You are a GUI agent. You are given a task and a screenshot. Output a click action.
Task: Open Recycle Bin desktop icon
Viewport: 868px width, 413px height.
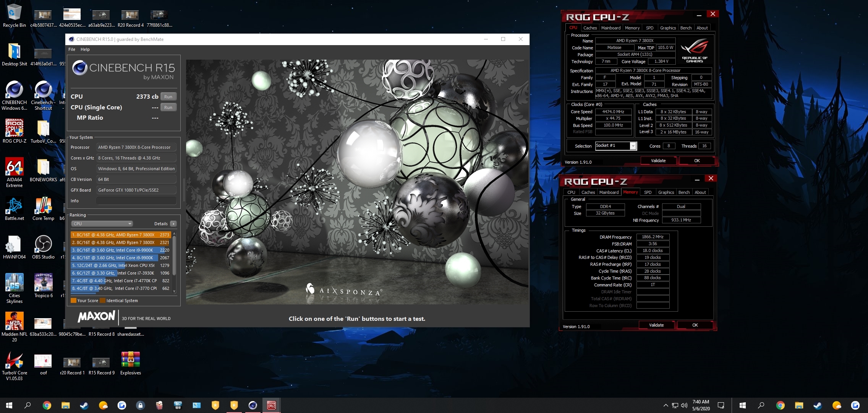coord(14,15)
